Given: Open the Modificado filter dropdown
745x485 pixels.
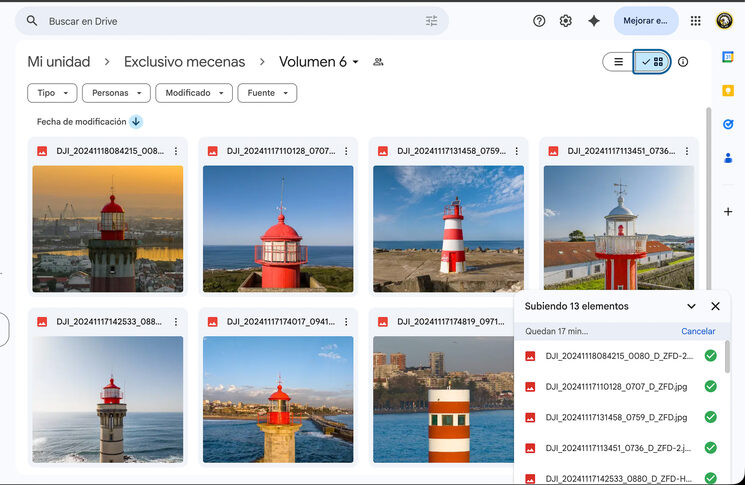Looking at the screenshot, I should point(194,93).
